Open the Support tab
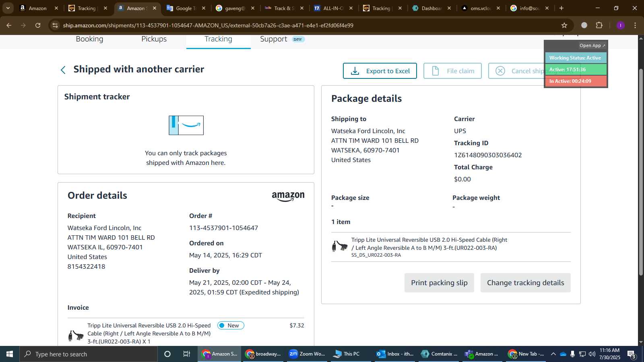Screen dimensions: 644x362 click(x=274, y=39)
